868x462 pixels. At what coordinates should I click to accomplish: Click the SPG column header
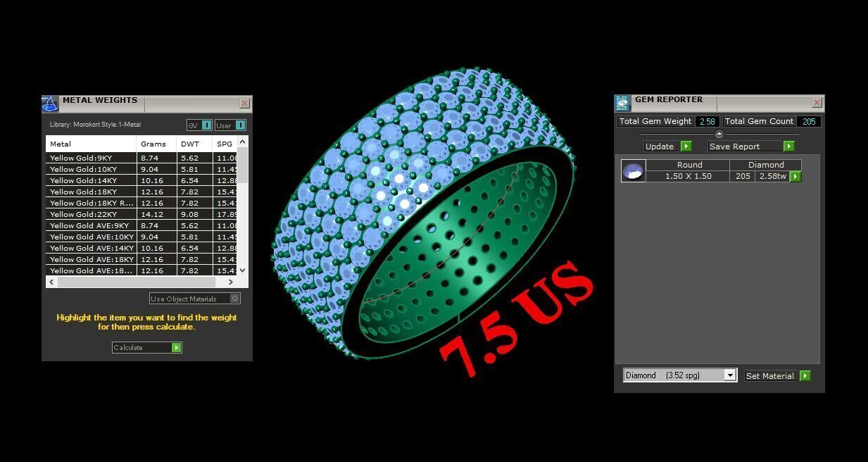pyautogui.click(x=225, y=144)
